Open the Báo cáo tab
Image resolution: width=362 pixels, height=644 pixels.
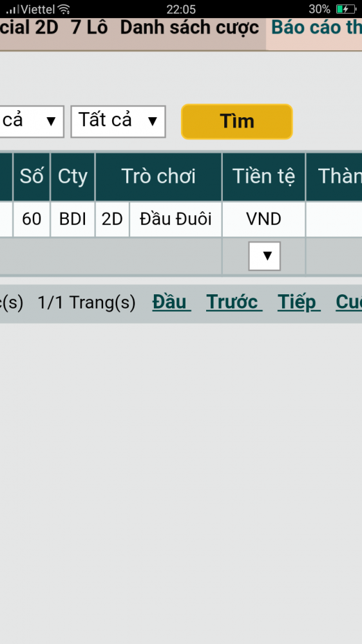[x=316, y=28]
